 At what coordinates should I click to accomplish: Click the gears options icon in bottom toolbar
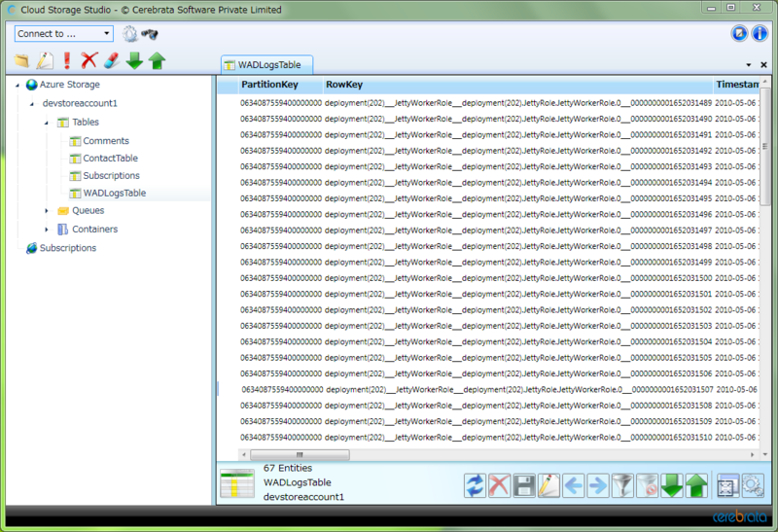click(752, 485)
